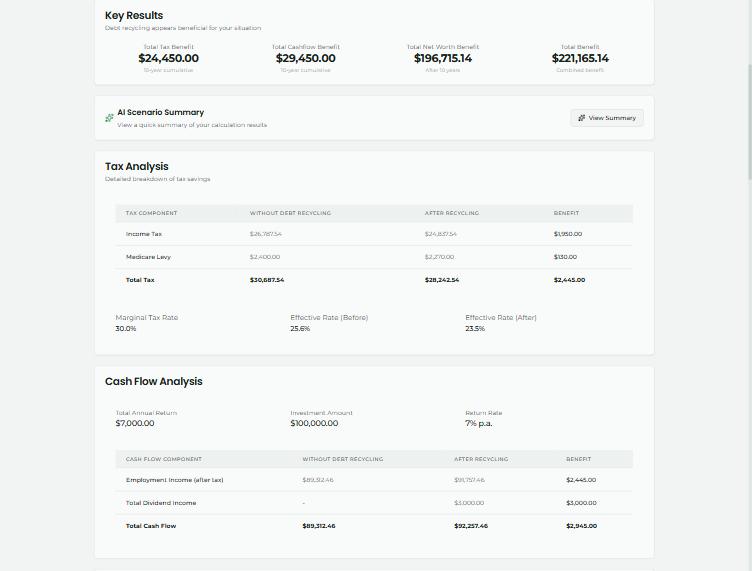The width and height of the screenshot is (752, 571).
Task: Click Total Cash Flow benefit $2,945.00
Action: coord(581,526)
